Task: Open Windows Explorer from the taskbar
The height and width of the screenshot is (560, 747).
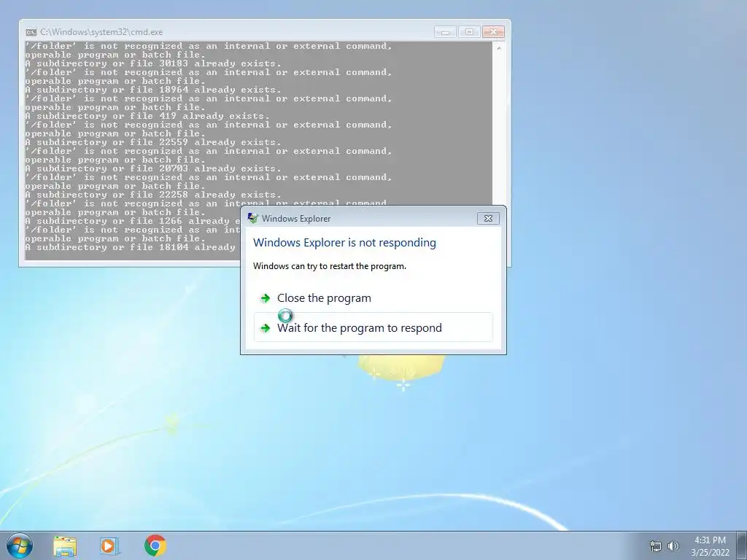Action: 65,545
